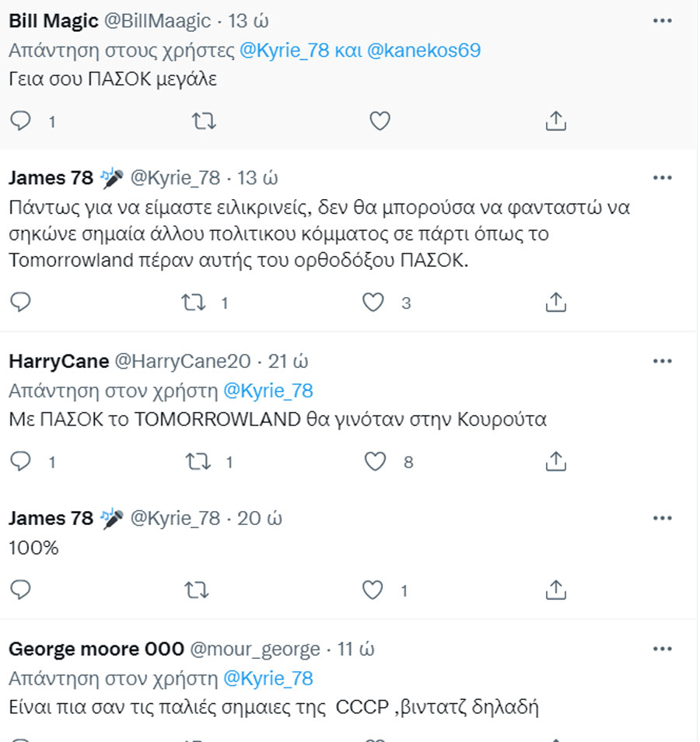Reply to Bill Magic's tweet
This screenshot has height=742, width=700.
[x=20, y=121]
